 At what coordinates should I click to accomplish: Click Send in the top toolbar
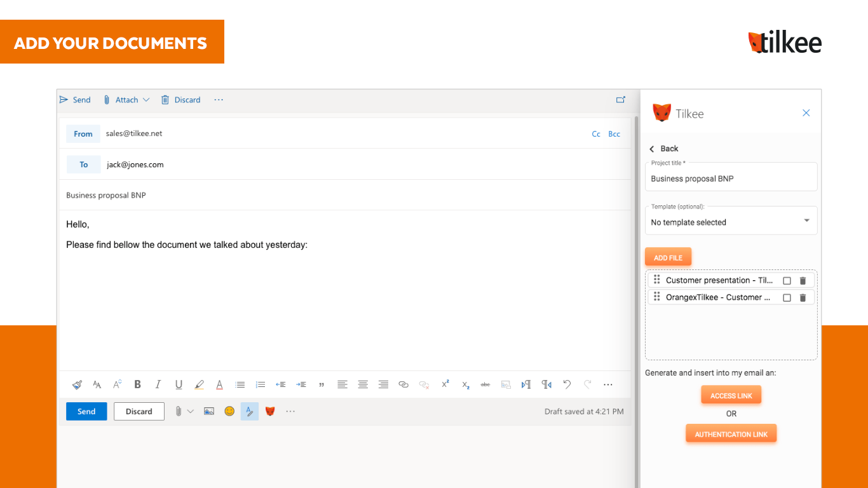point(75,100)
